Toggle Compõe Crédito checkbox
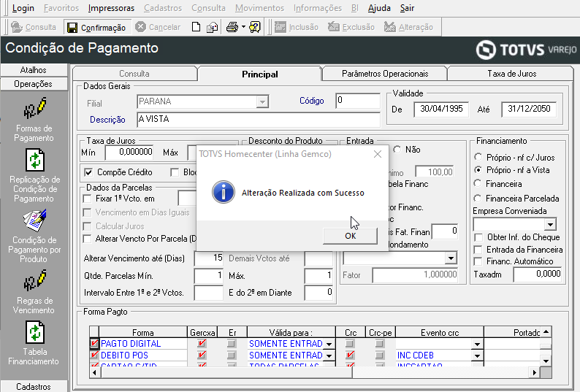The width and height of the screenshot is (580, 392). pyautogui.click(x=88, y=172)
